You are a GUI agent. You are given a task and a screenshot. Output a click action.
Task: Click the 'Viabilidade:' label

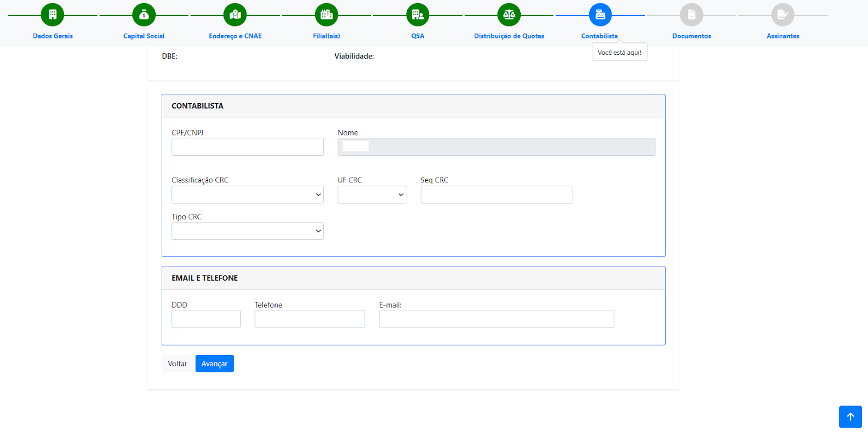(x=354, y=56)
